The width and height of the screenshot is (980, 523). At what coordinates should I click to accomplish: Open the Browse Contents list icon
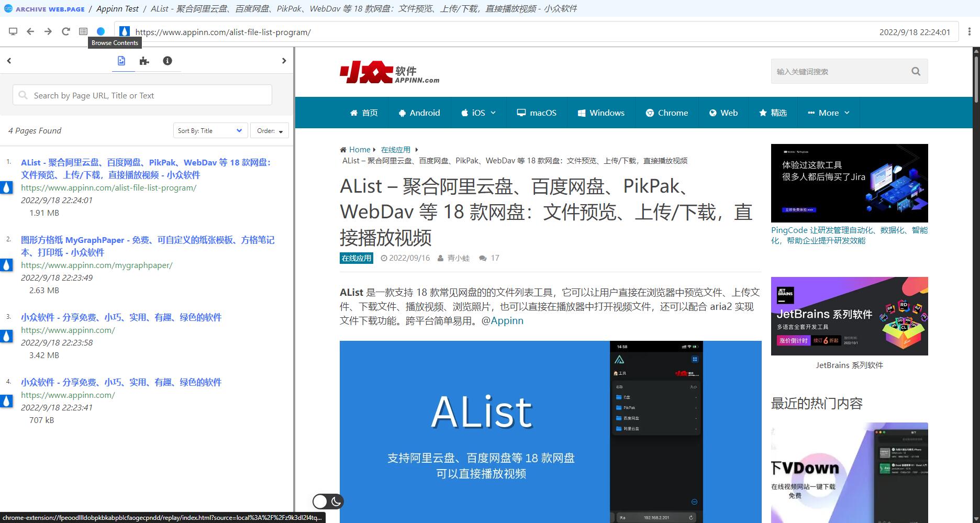click(83, 32)
